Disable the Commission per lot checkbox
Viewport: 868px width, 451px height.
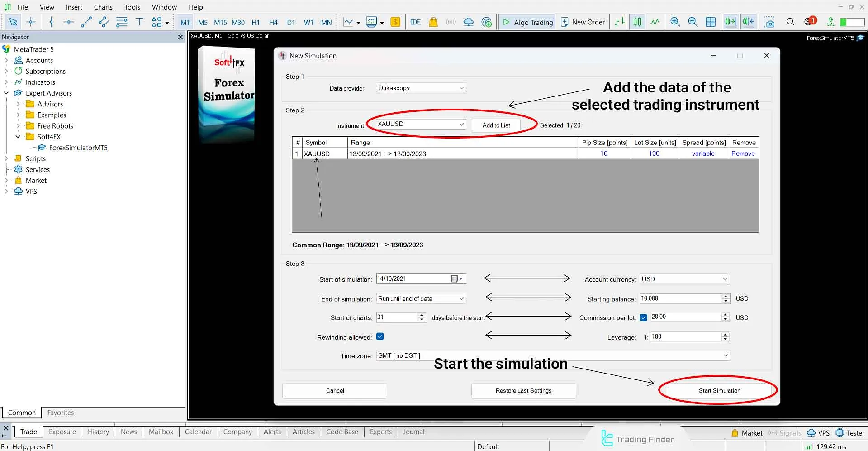tap(644, 317)
